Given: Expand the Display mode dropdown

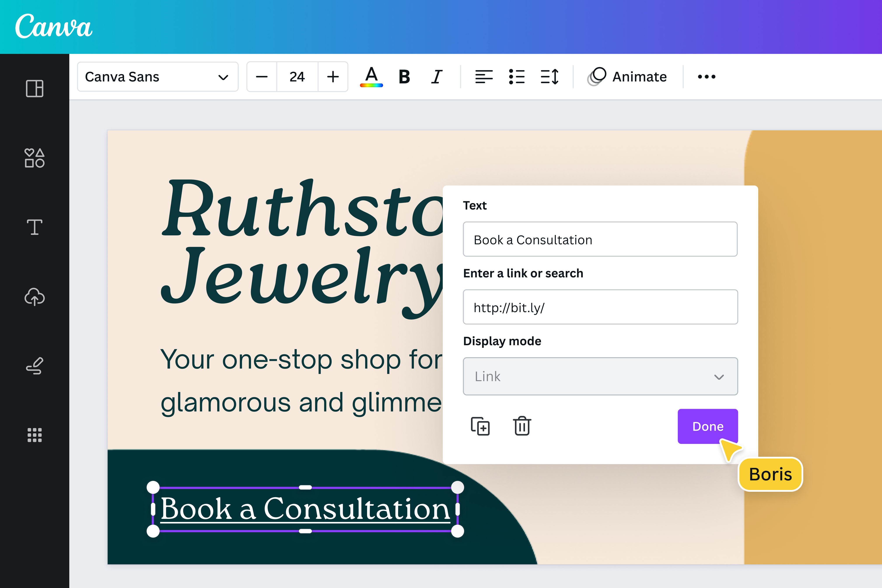Looking at the screenshot, I should pyautogui.click(x=600, y=376).
